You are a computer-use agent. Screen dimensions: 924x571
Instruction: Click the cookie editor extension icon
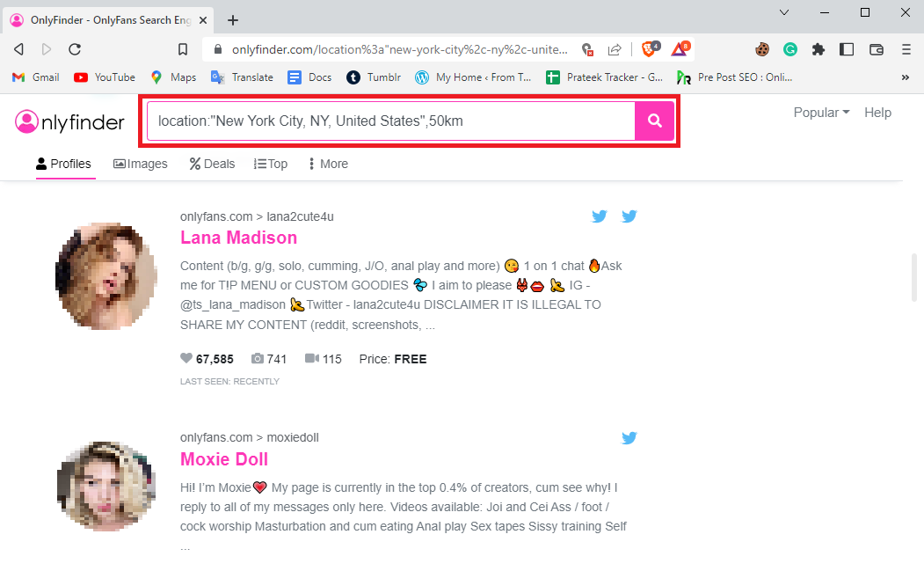[x=762, y=50]
